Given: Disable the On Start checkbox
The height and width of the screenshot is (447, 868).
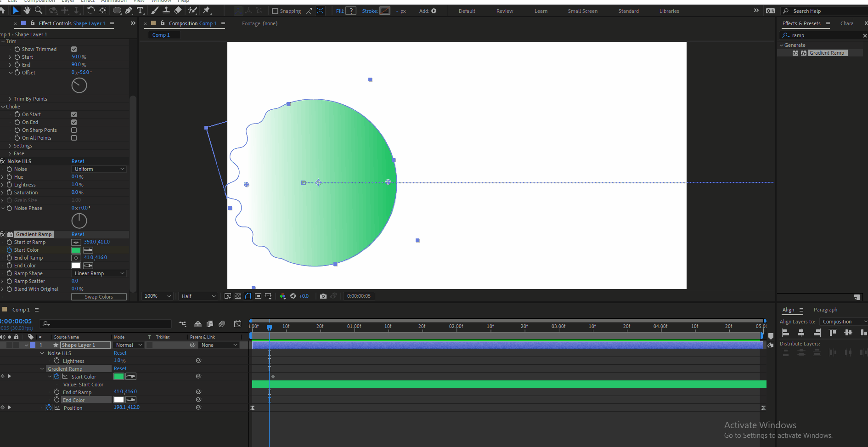Looking at the screenshot, I should pyautogui.click(x=73, y=114).
